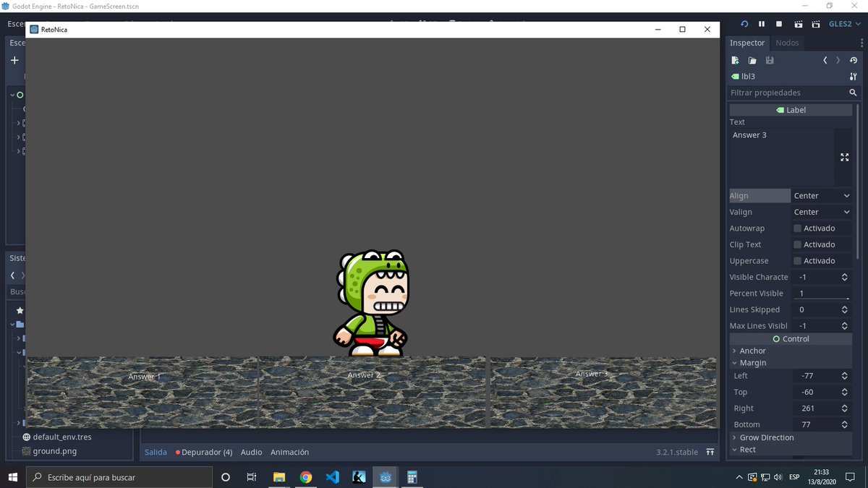
Task: Adjust the Visible Characters stepper arrows
Action: (845, 277)
